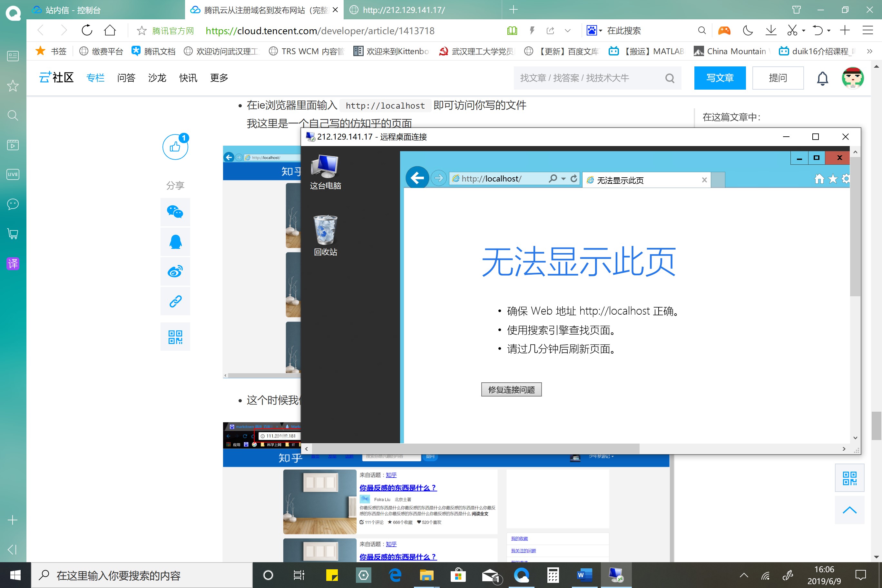Copy article link chain icon

[175, 301]
